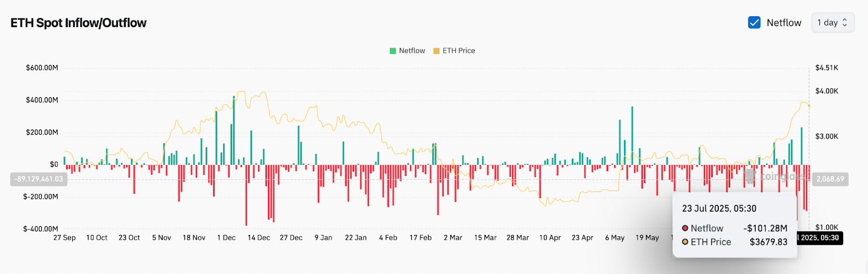Click the yellow ETH Price dot in tooltip
Viewport: 868px width, 274px height.
tap(685, 242)
